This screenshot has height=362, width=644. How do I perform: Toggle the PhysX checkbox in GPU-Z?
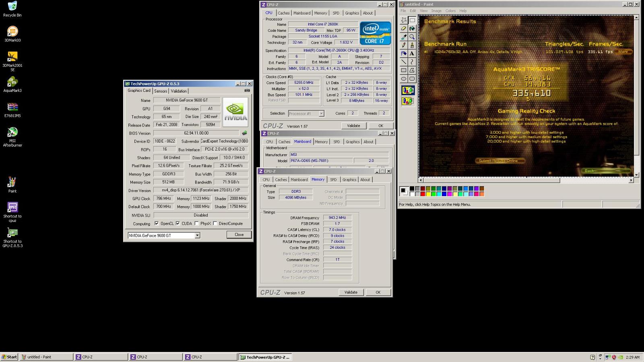coord(196,223)
